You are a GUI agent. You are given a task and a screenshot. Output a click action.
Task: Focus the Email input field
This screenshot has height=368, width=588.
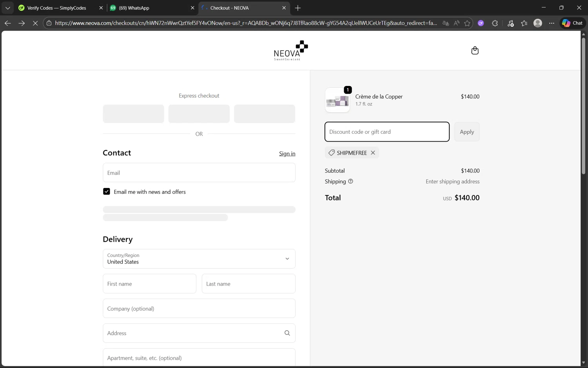pyautogui.click(x=199, y=173)
